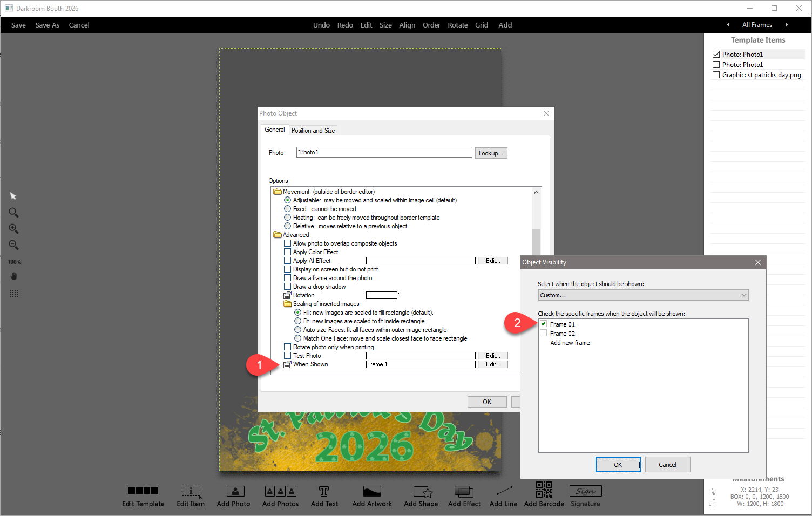Select the Add Shape tool icon
This screenshot has height=516, width=812.
coord(421,491)
